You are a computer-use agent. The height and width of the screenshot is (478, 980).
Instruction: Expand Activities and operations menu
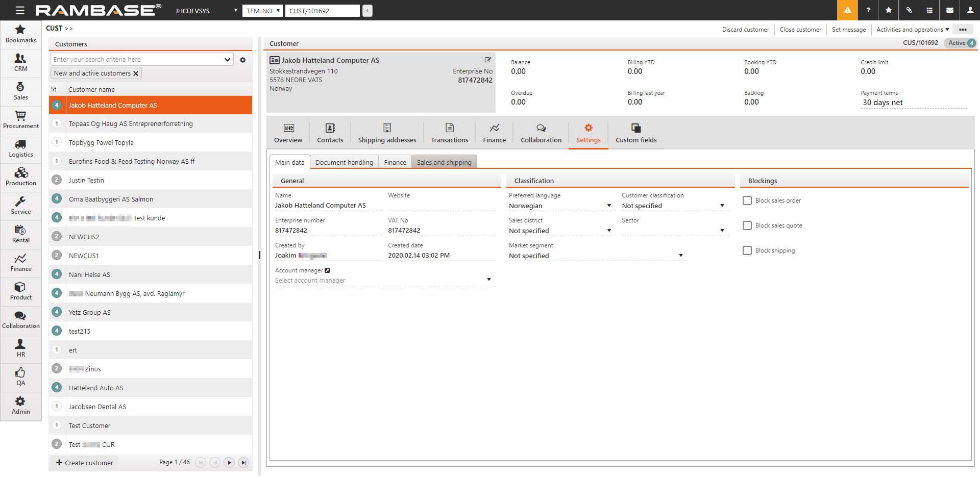tap(912, 30)
